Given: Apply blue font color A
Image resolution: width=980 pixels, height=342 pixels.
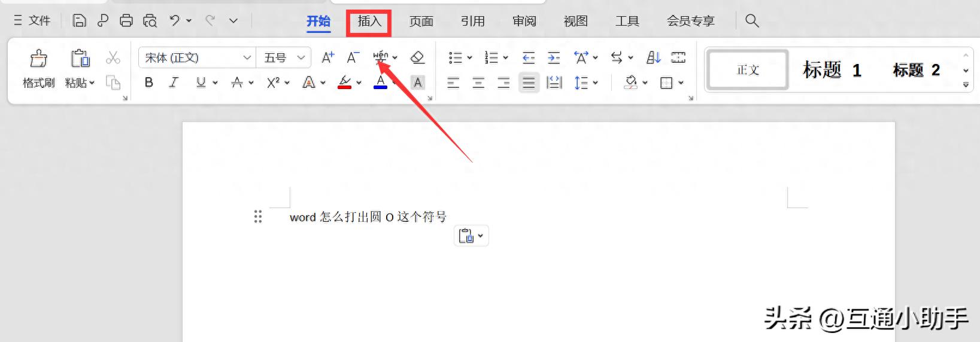Looking at the screenshot, I should pos(380,83).
